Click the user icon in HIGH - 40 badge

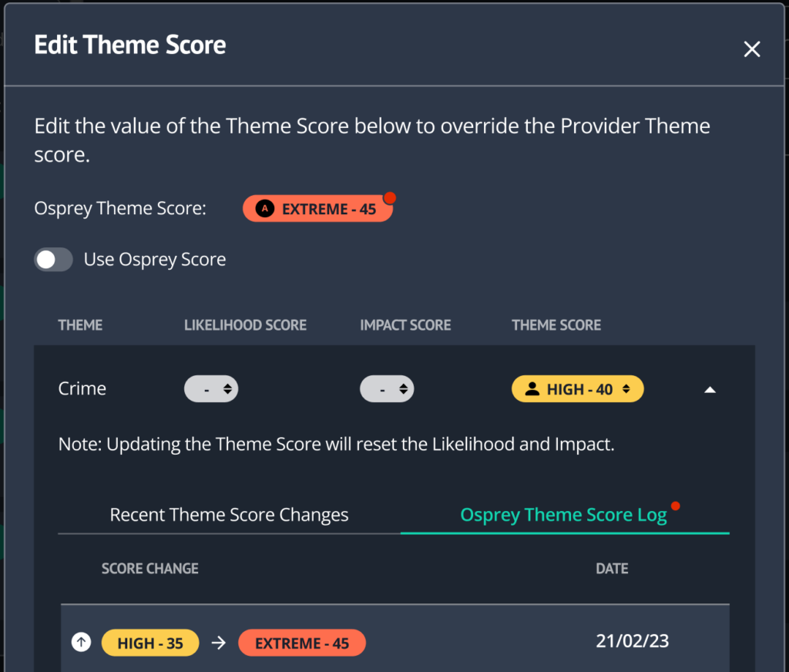(532, 388)
